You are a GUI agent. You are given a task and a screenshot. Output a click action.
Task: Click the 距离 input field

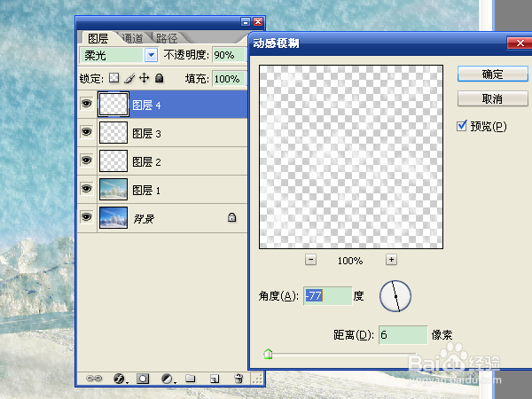[403, 335]
